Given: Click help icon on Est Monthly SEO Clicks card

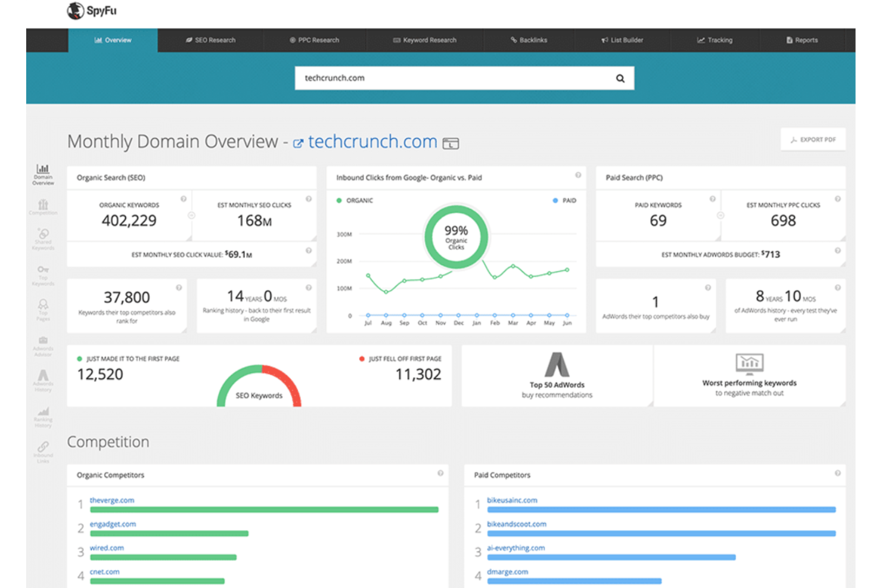Looking at the screenshot, I should (x=309, y=199).
